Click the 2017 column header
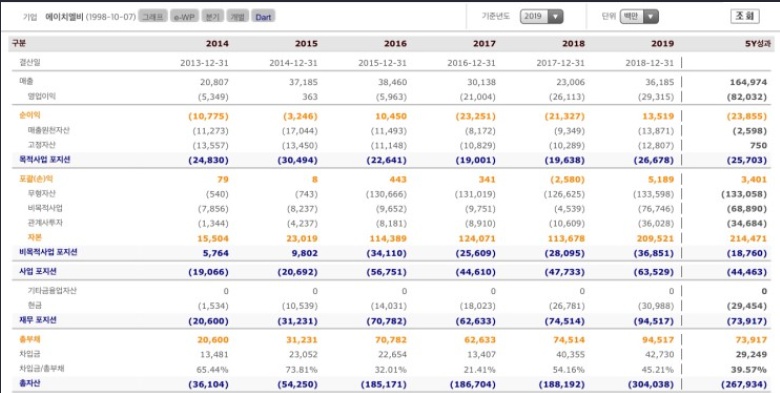 click(x=484, y=43)
